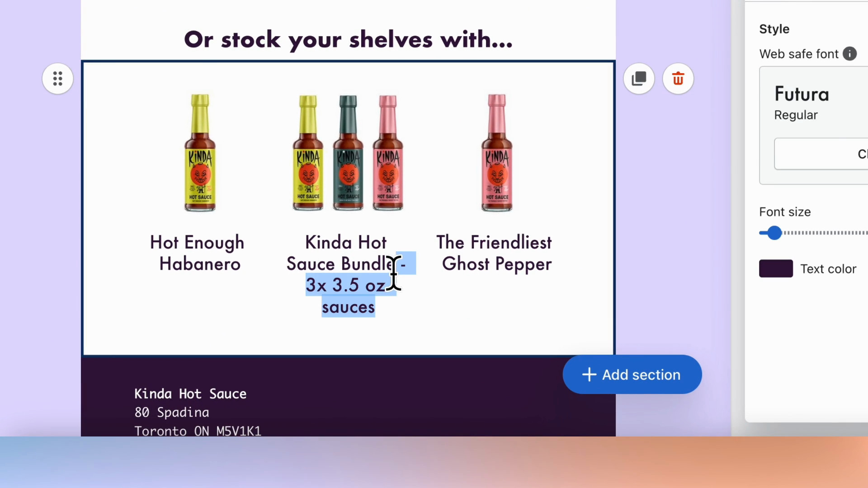Click the Kinda Hot Sauce Bundle title
This screenshot has height=488, width=868.
point(345,243)
